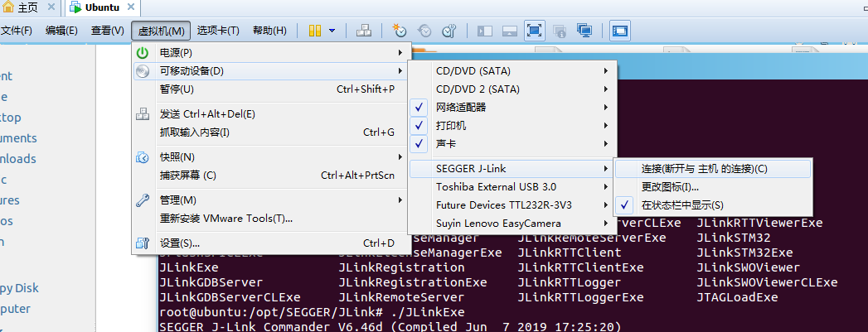Open the 打印机 submenu arrow
Image resolution: width=868 pixels, height=332 pixels.
(607, 125)
